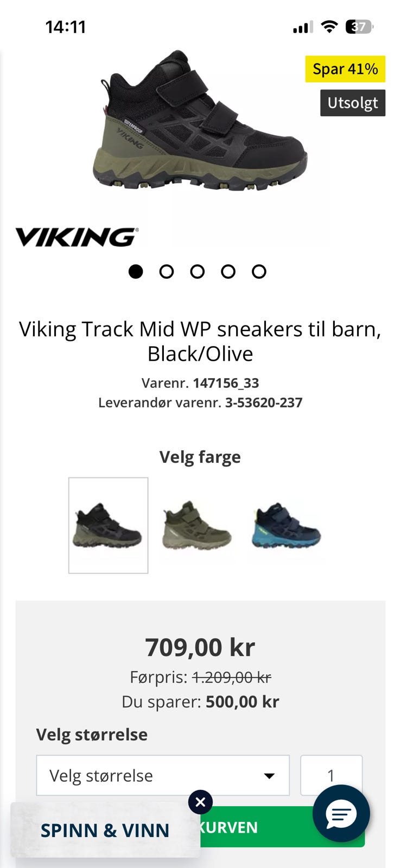Tap the Utsolgt sold-out badge
Screen dimensions: 401x868
coord(353,103)
